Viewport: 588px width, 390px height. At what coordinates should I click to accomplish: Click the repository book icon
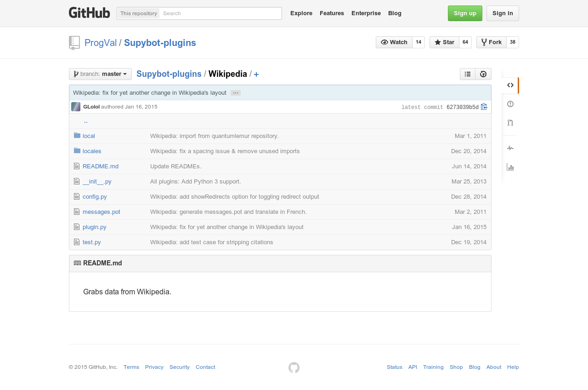(74, 43)
